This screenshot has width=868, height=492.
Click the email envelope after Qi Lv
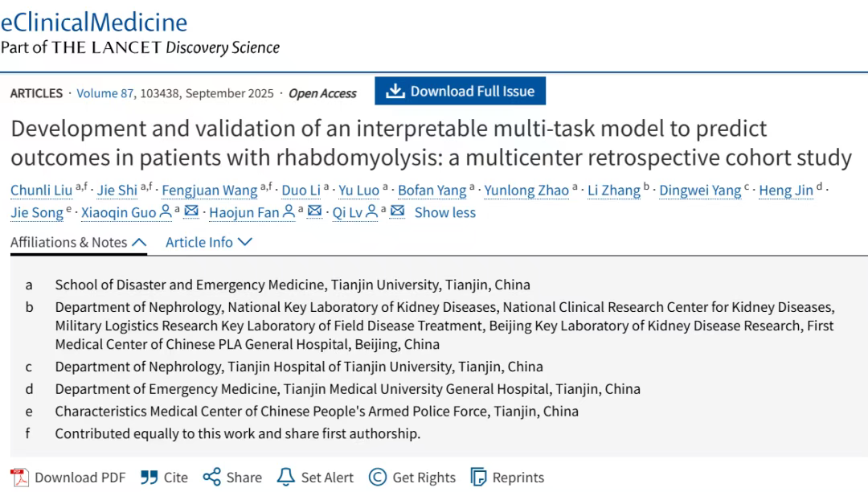(397, 212)
